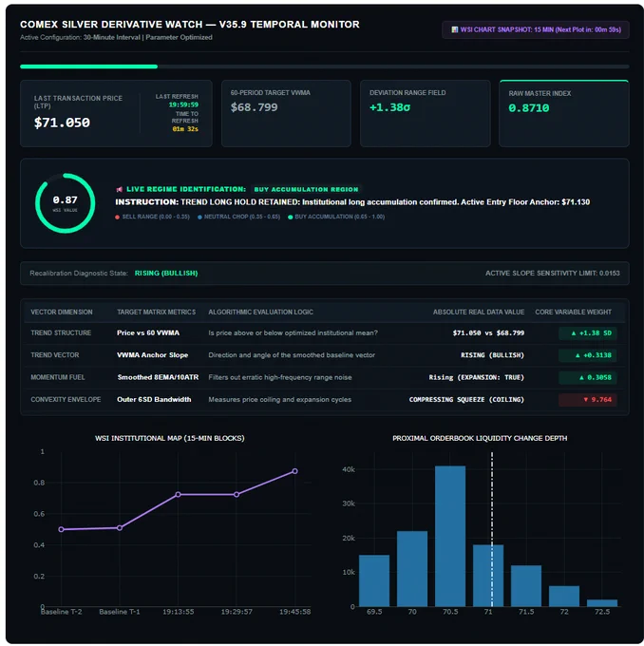This screenshot has height=646, width=644.
Task: Click the Algorithmic Evaluation Logic header
Action: pos(260,312)
